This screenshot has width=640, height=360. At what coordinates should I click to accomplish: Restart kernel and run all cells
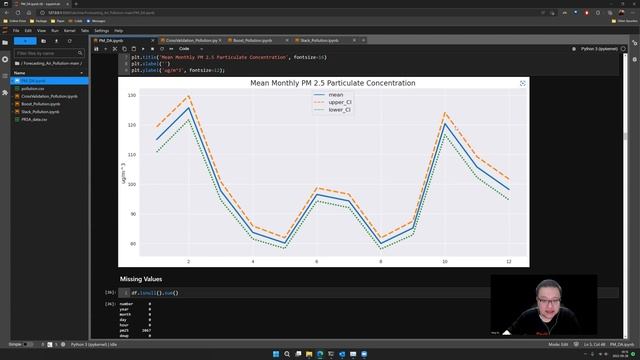click(171, 49)
